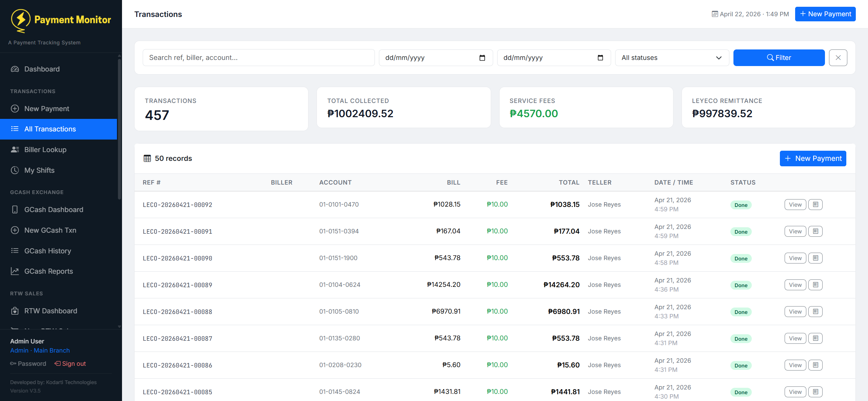Image resolution: width=868 pixels, height=401 pixels.
Task: Open the end date calendar picker
Action: coord(601,58)
